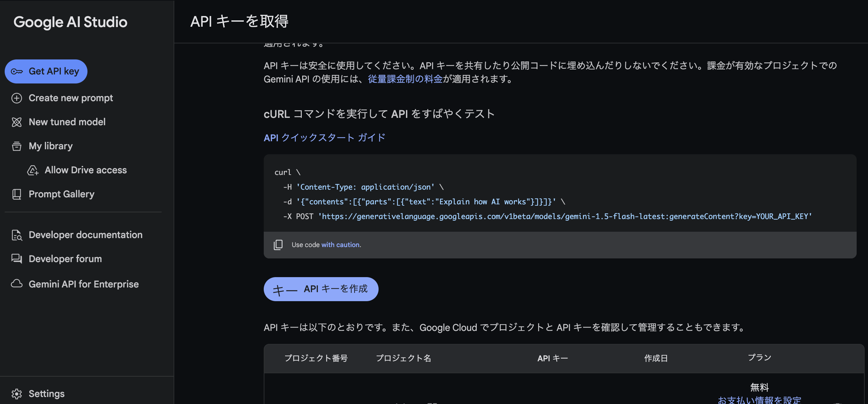Viewport: 868px width, 404px height.
Task: Open Prompt Gallery from sidebar
Action: 61,194
